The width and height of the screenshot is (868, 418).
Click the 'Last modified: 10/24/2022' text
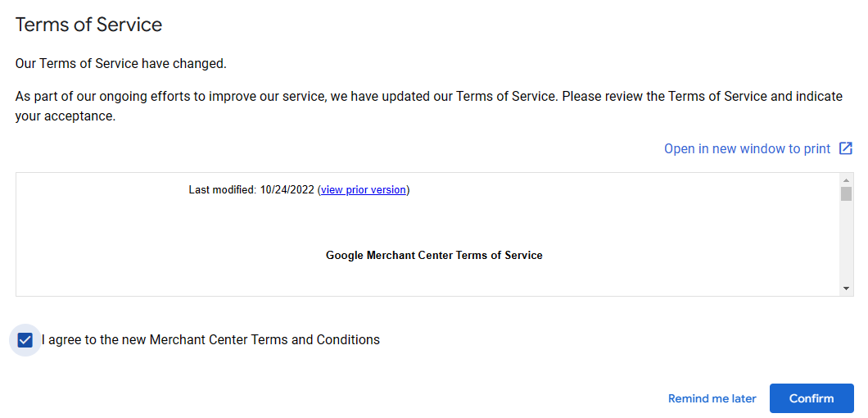252,189
